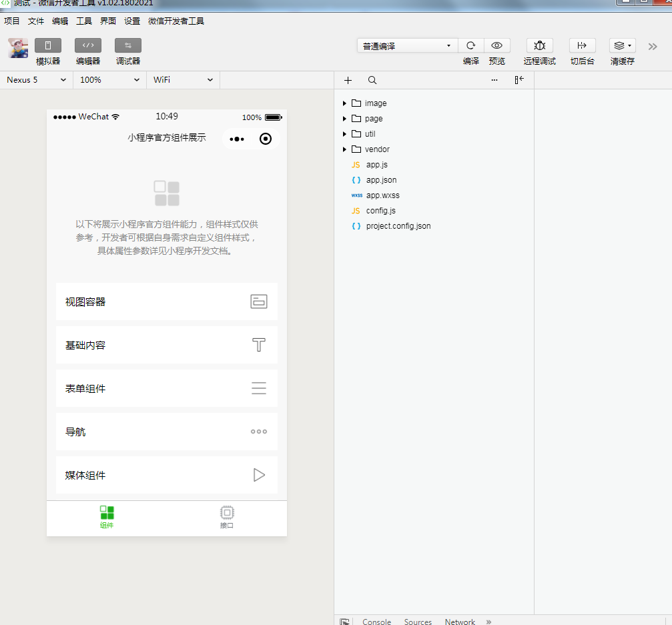
Task: Open the app.js file
Action: [x=434, y=165]
